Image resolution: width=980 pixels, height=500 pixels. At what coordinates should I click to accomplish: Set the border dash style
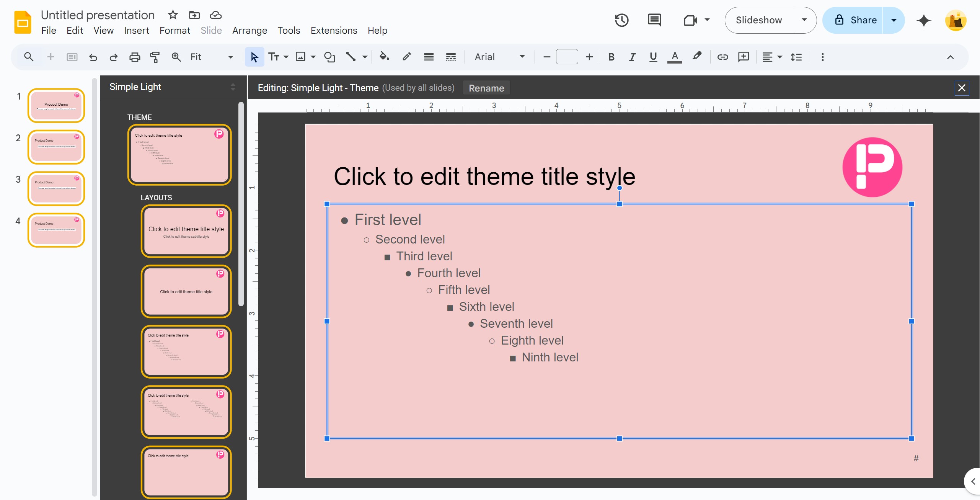point(451,57)
